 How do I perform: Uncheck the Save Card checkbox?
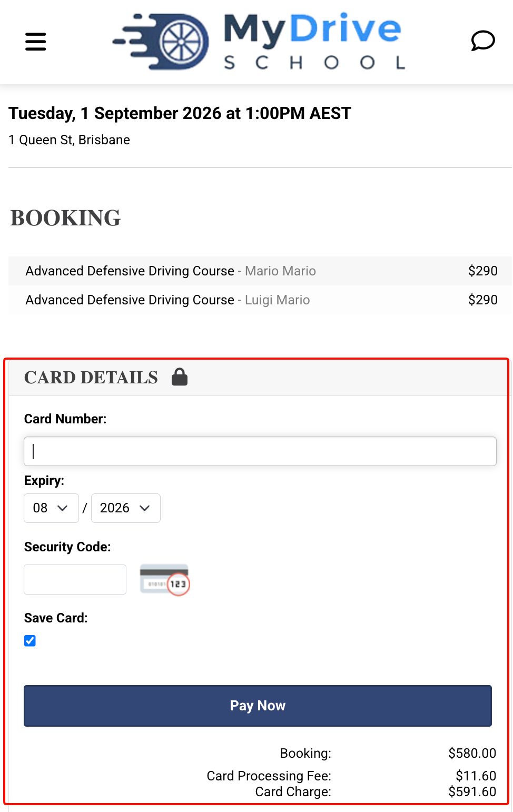30,641
